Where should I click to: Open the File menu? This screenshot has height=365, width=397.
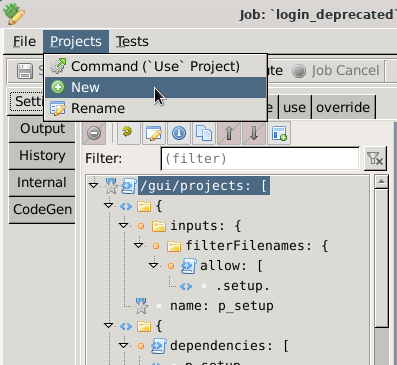(24, 42)
